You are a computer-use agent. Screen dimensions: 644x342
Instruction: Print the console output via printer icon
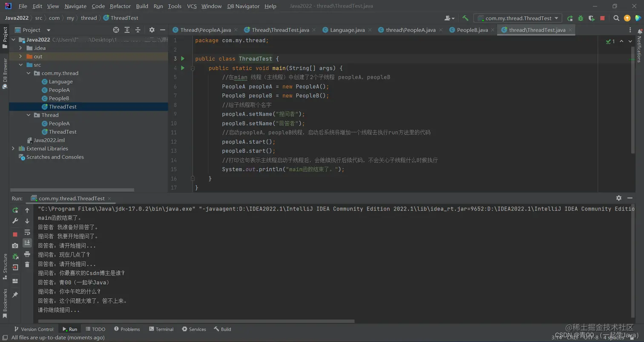click(27, 254)
